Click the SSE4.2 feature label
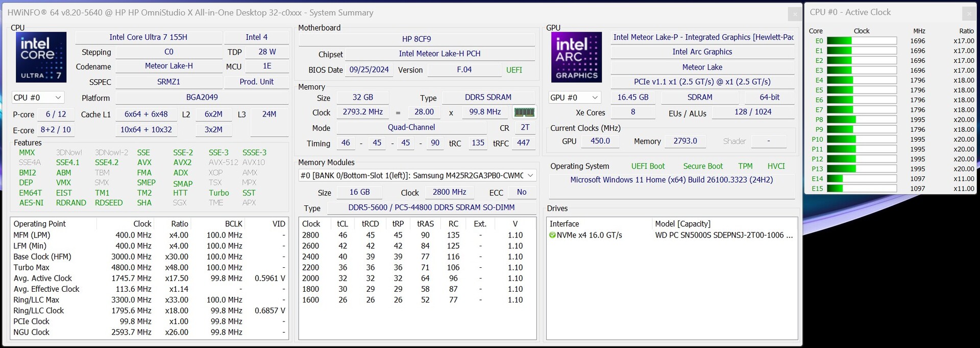Image resolution: width=980 pixels, height=348 pixels. coord(107,163)
